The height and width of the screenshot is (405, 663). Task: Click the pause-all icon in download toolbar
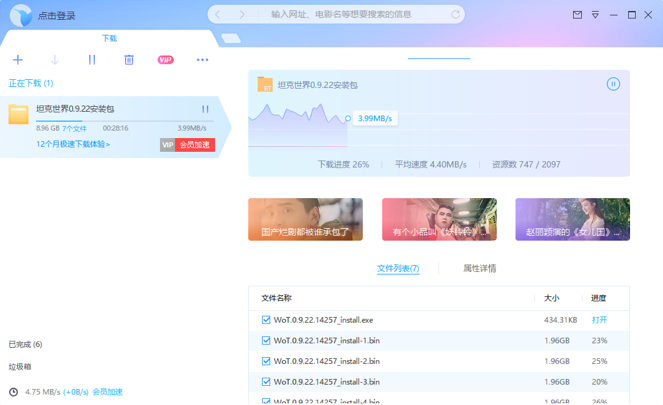pyautogui.click(x=92, y=60)
